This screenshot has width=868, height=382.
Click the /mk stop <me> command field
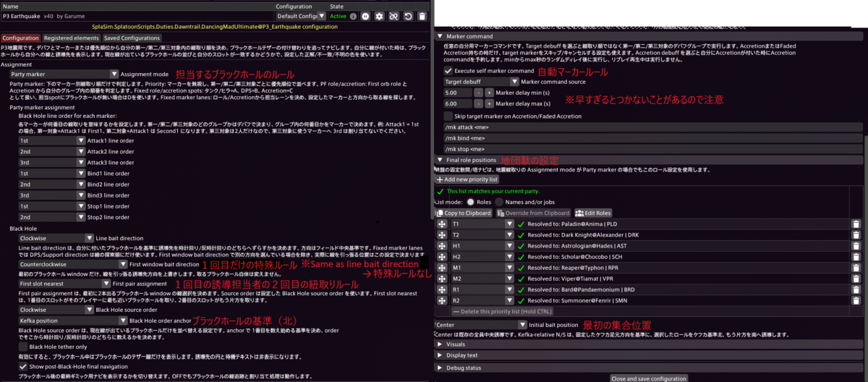[652, 149]
